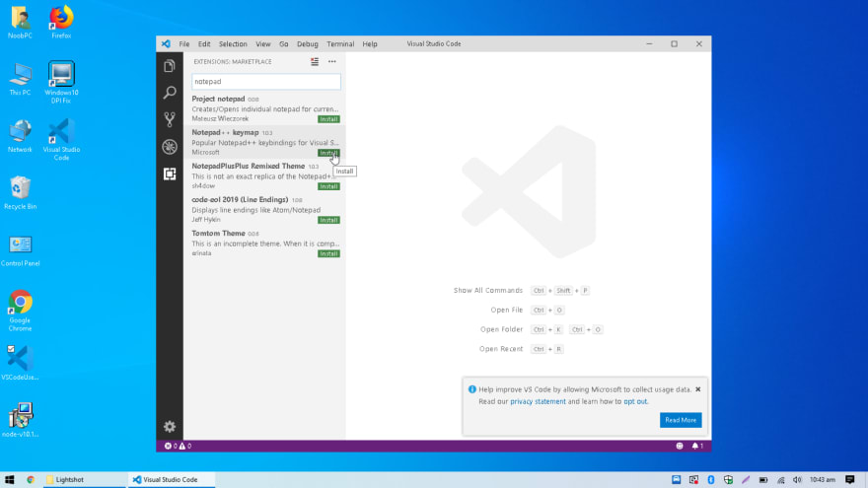Open the Terminal menu
The image size is (868, 488).
click(x=340, y=43)
